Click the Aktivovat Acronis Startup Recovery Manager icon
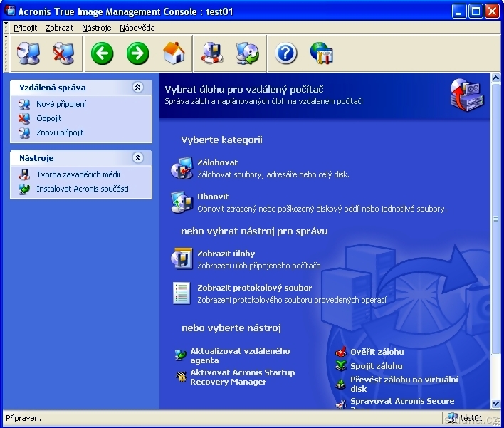This screenshot has height=428, width=504. pos(181,377)
